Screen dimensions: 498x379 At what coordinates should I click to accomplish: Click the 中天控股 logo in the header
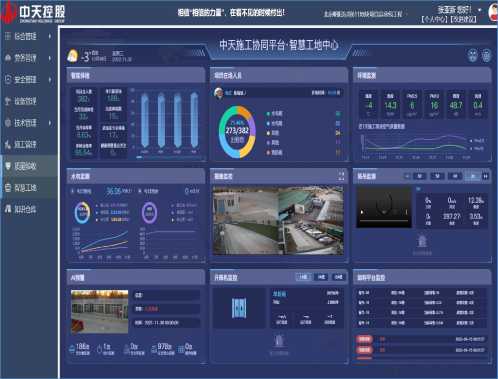point(33,13)
